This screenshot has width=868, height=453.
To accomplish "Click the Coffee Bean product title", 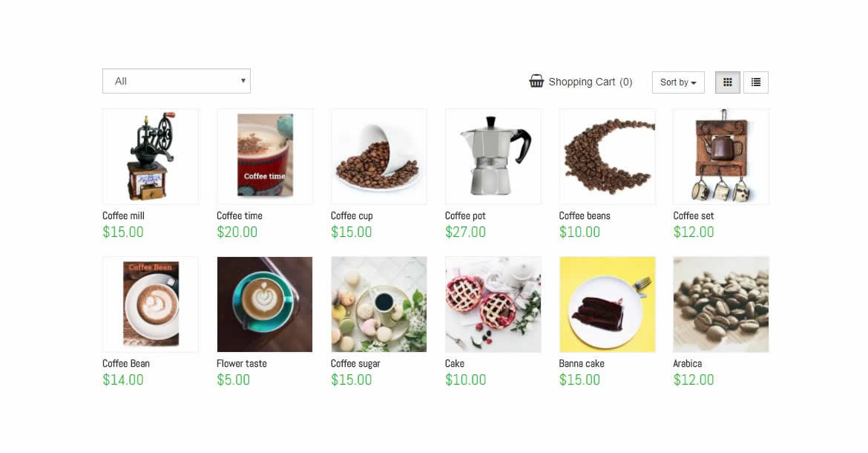I will pos(126,363).
